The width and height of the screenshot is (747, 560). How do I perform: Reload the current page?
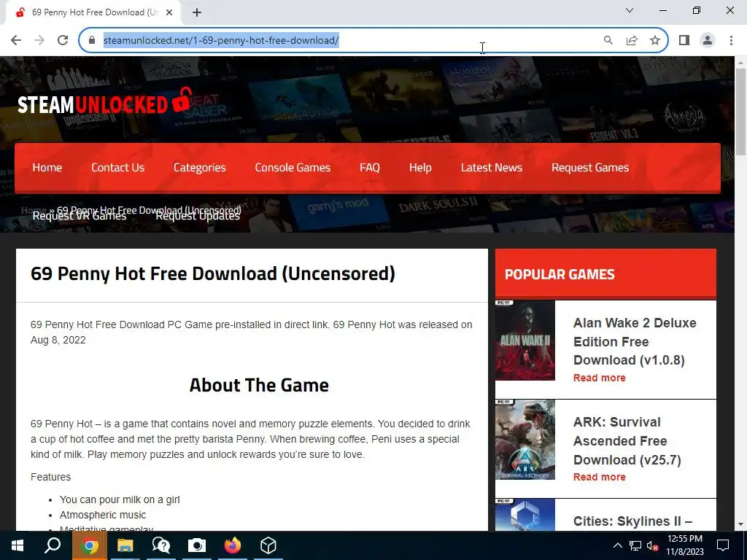(63, 41)
